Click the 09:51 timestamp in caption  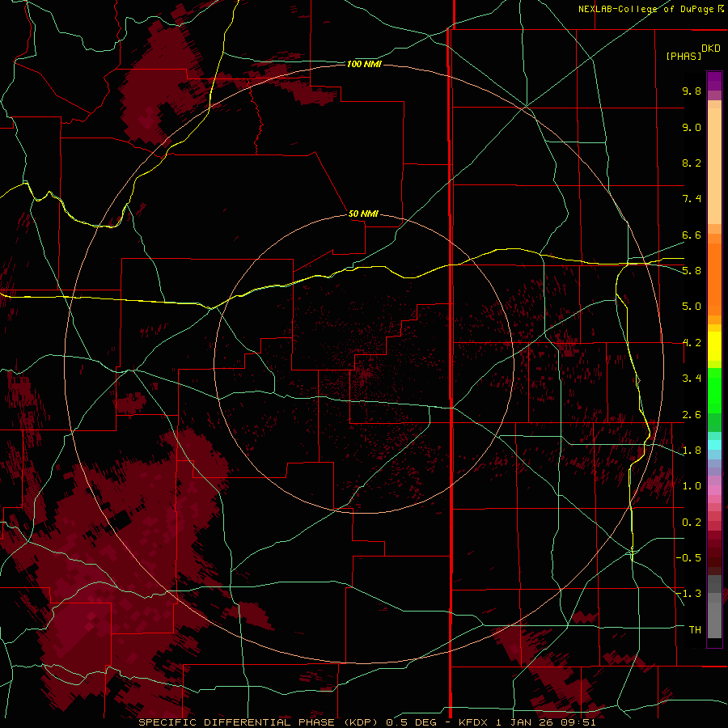[578, 722]
